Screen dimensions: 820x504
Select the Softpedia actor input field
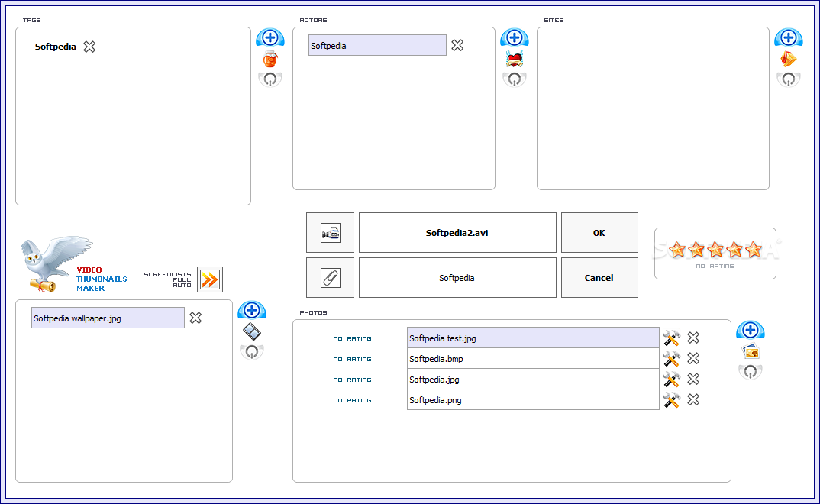377,46
